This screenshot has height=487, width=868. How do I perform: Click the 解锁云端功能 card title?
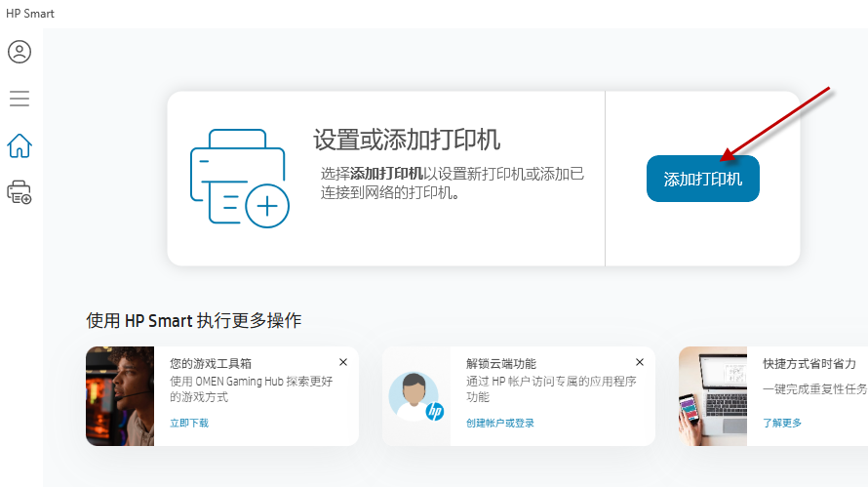point(501,363)
